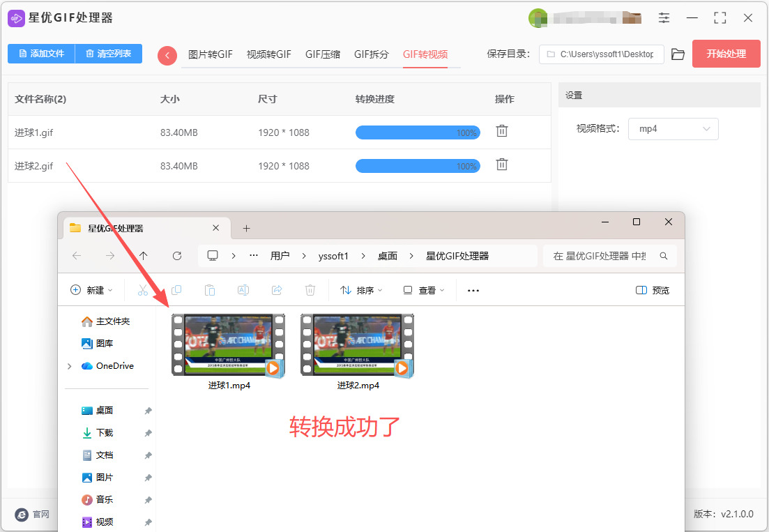769x532 pixels.
Task: Refresh the Explorer folder view
Action: click(177, 256)
